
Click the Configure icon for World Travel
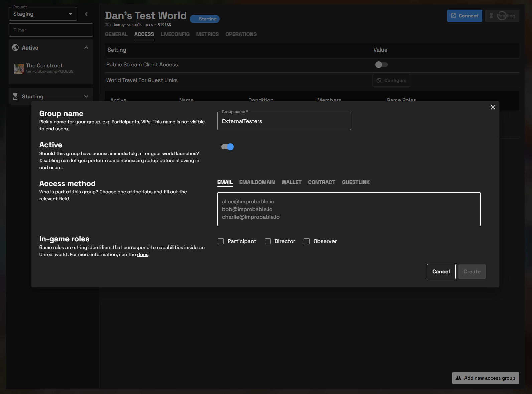379,80
